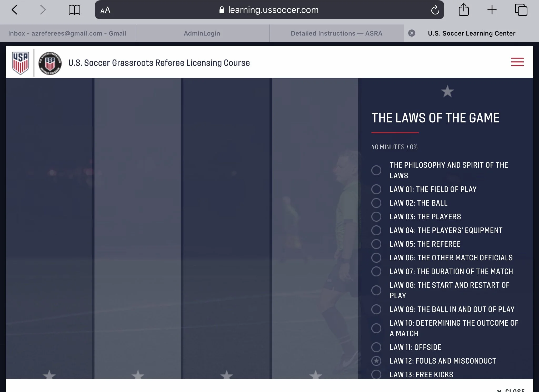Open the red hamburger menu

(517, 62)
